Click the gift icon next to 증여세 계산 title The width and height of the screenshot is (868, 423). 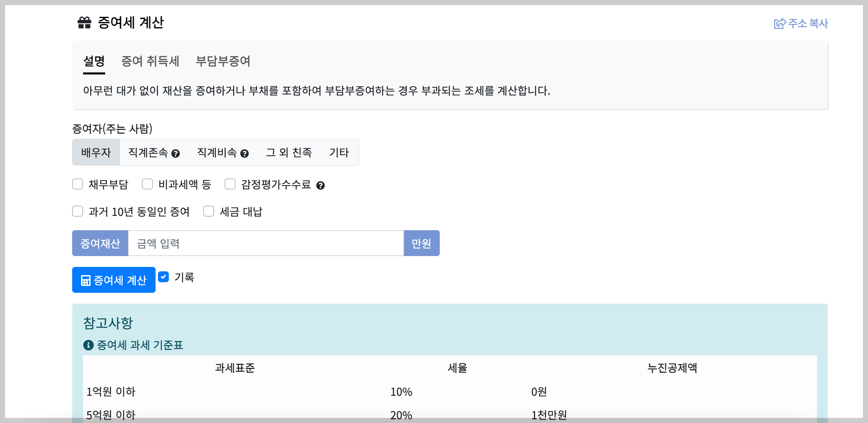pos(84,22)
